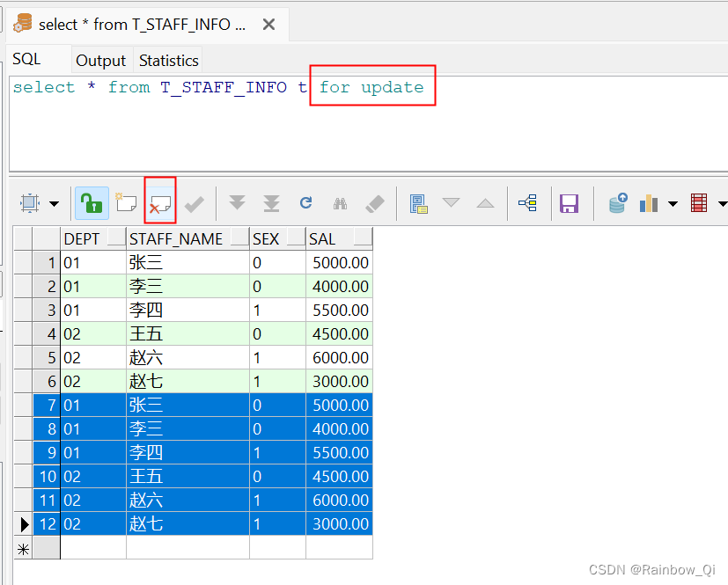
Task: Click the sort ascending triangle button
Action: [485, 202]
